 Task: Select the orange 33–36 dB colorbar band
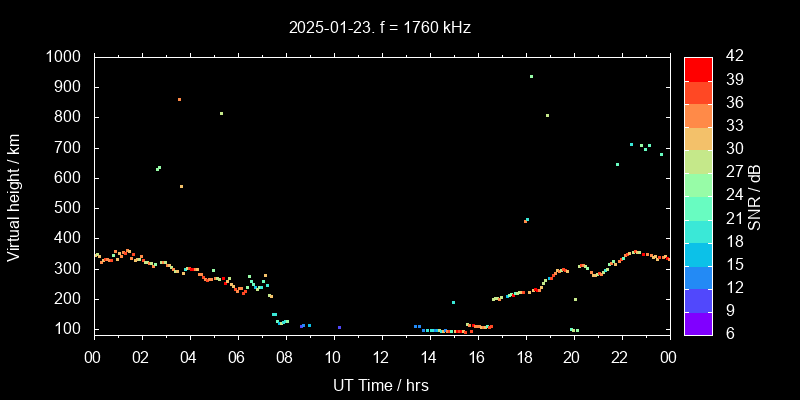(x=698, y=115)
